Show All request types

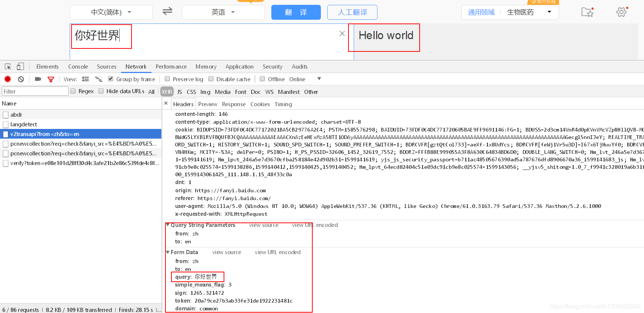click(x=151, y=92)
